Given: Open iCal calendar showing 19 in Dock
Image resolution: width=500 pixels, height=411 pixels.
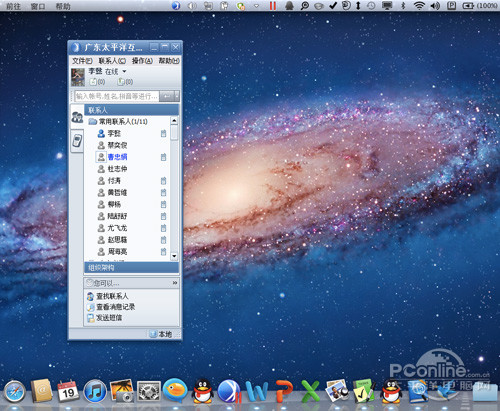Looking at the screenshot, I should tap(68, 391).
